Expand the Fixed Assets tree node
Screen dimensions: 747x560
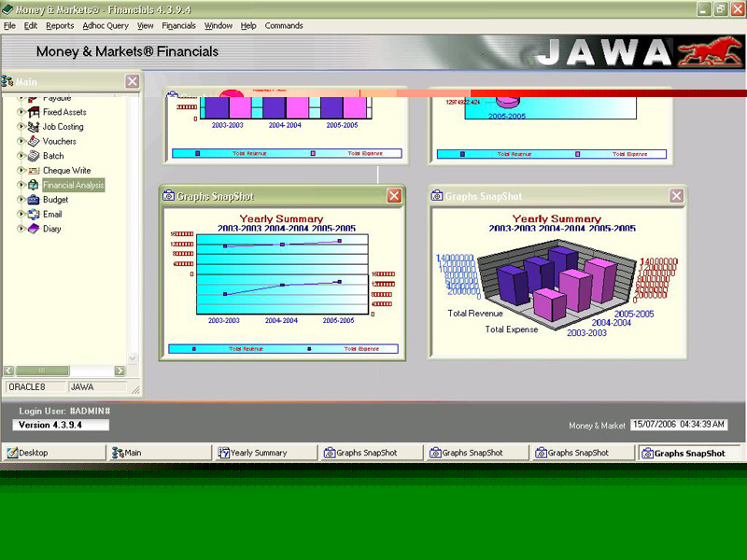[21, 112]
